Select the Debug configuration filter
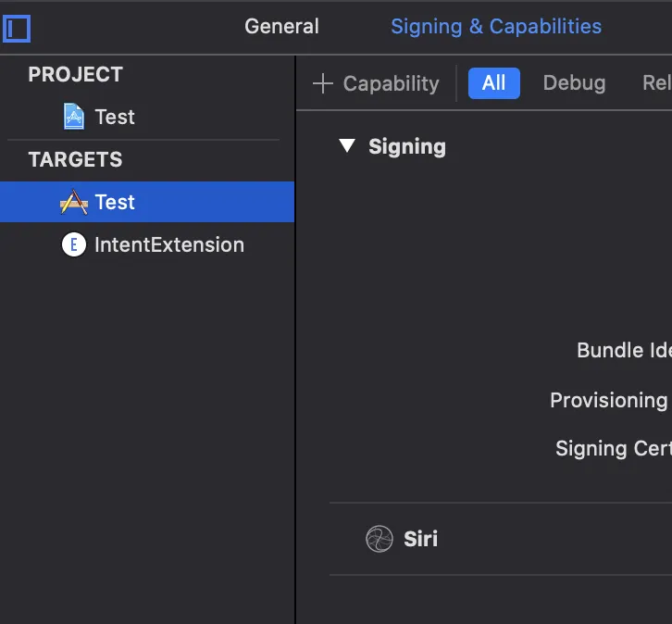Viewport: 672px width, 624px height. [x=574, y=83]
